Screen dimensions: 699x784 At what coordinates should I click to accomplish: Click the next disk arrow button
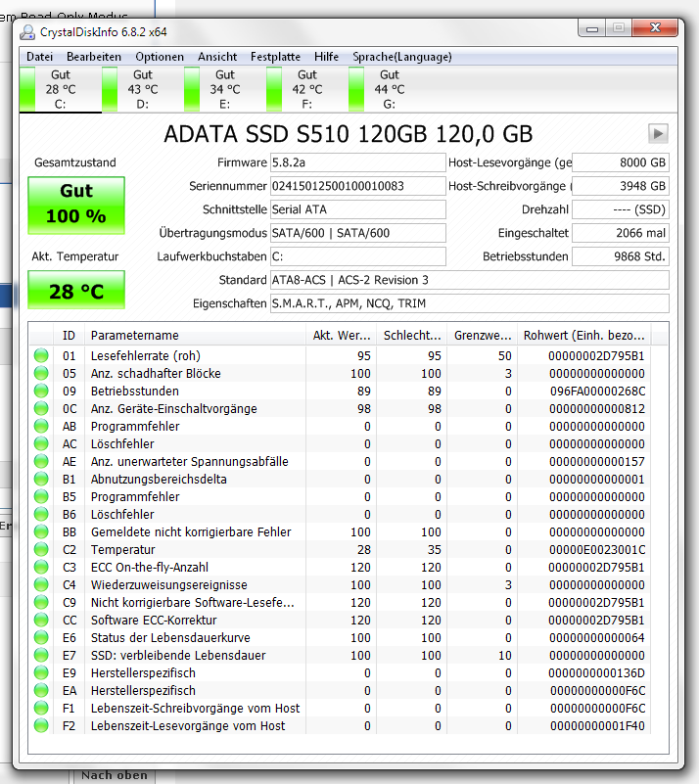click(658, 133)
